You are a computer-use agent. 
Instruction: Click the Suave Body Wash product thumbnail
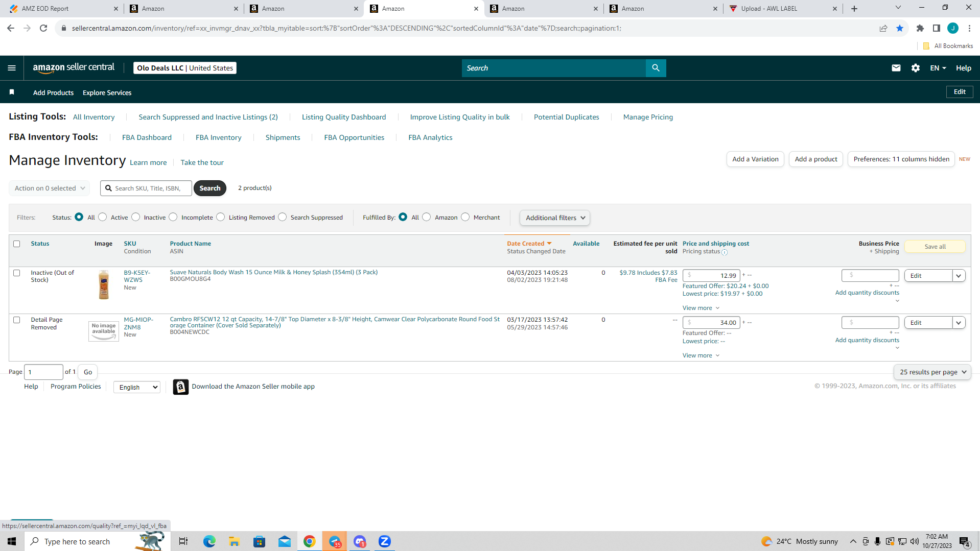click(x=104, y=284)
